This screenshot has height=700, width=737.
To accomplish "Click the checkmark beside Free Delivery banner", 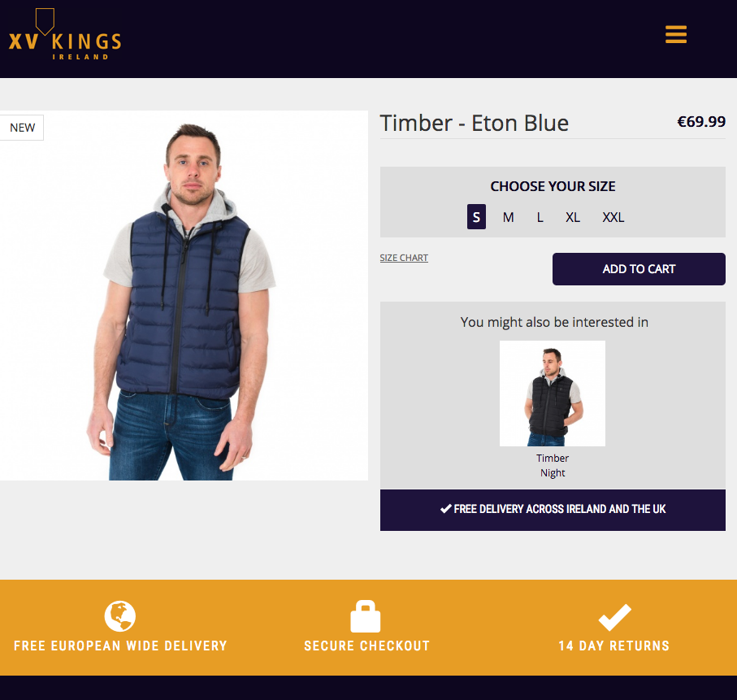I will click(445, 508).
